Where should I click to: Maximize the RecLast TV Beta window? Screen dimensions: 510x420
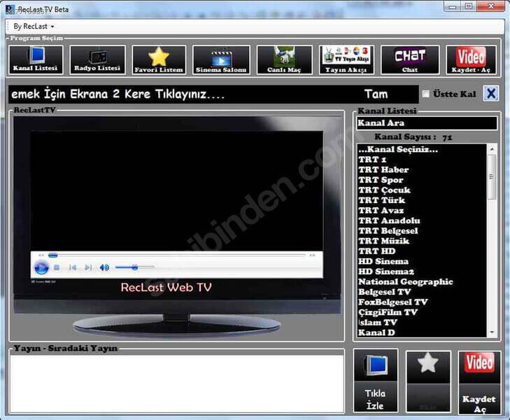tap(469, 7)
